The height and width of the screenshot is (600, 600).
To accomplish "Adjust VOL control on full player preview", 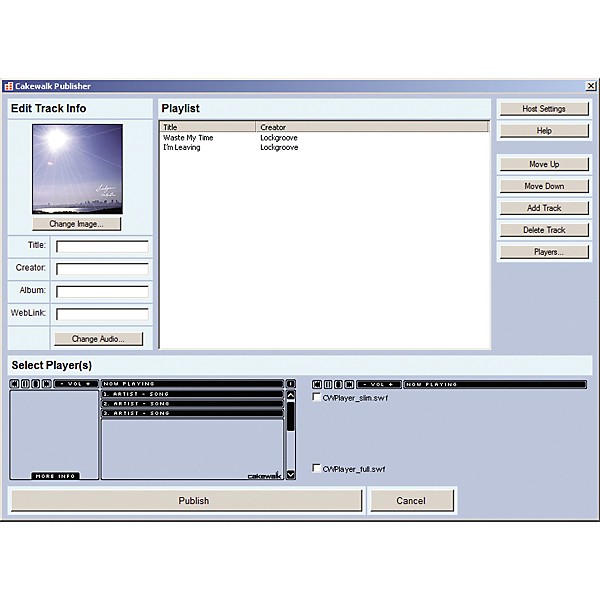I will coord(76,383).
